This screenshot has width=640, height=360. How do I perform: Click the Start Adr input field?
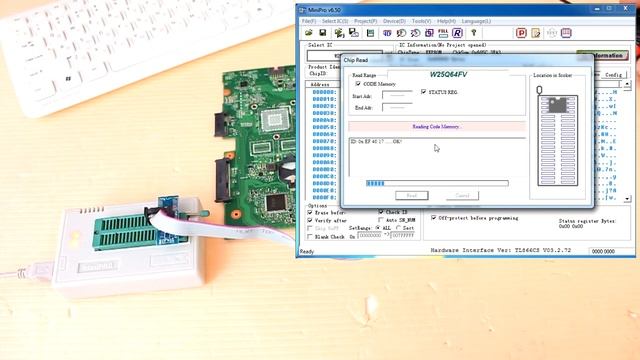point(397,96)
